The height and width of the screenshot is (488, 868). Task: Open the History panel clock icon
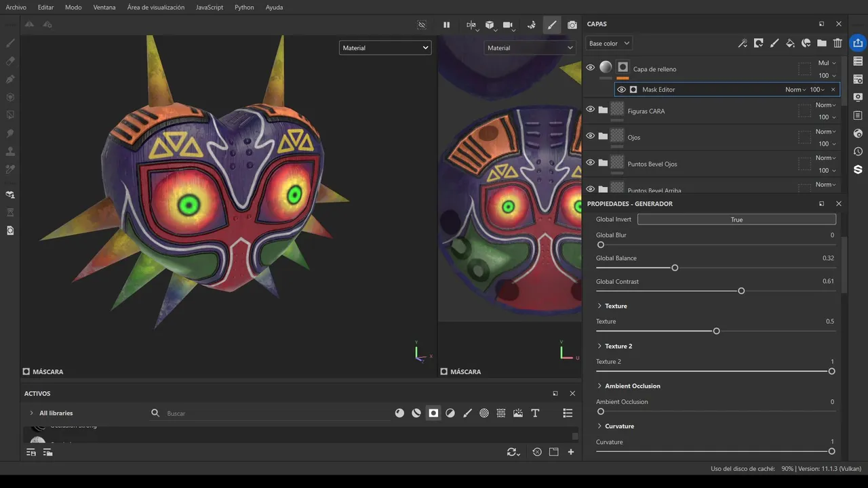(858, 151)
